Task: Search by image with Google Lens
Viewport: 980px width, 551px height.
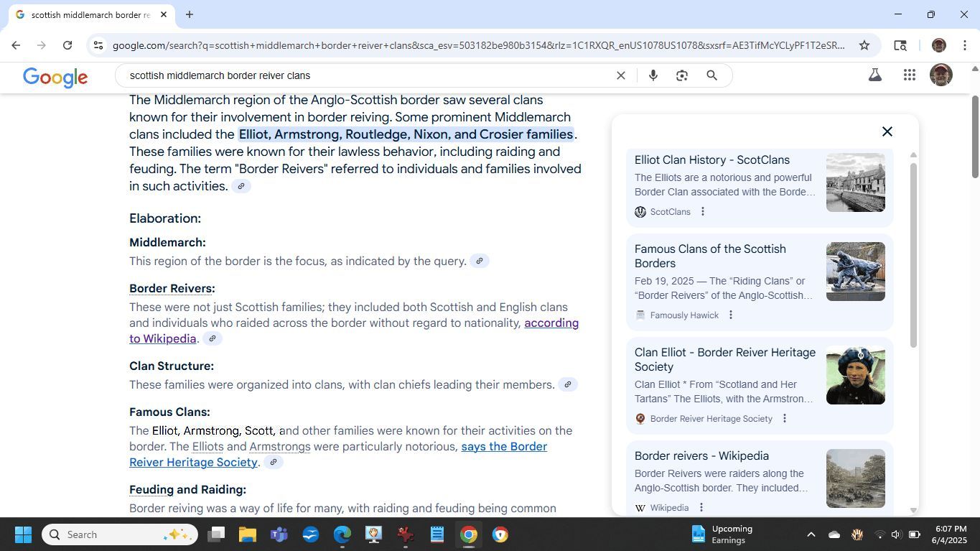Action: pyautogui.click(x=682, y=75)
